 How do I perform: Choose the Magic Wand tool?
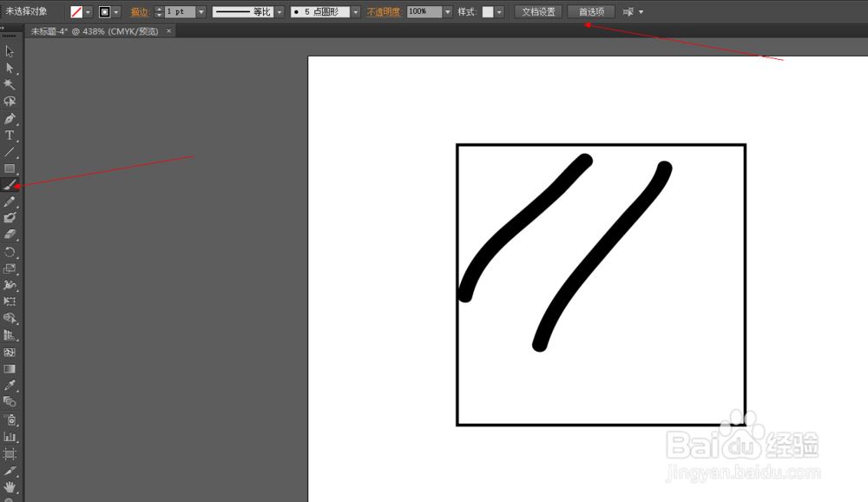[x=10, y=85]
